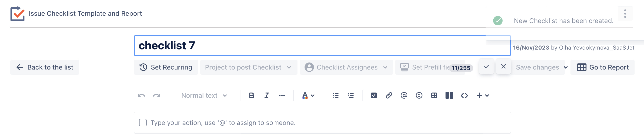Image resolution: width=644 pixels, height=136 pixels.
Task: Insert a code snippet block
Action: click(x=464, y=96)
